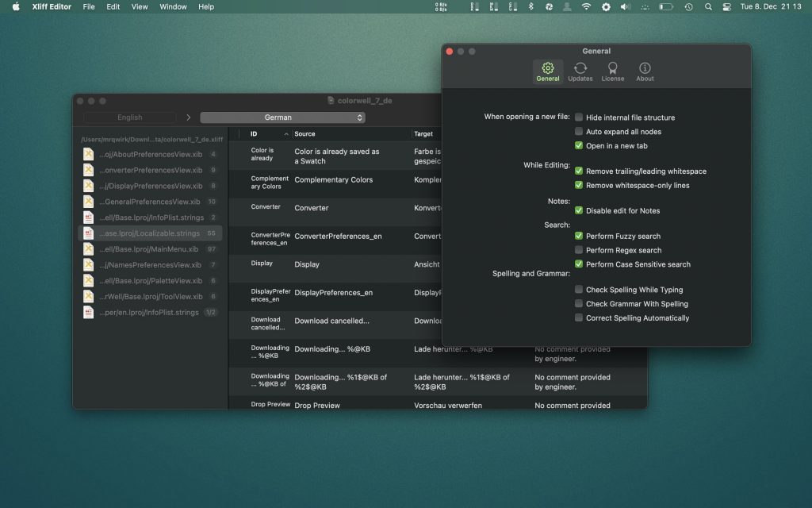Click the chevron after the English label
The height and width of the screenshot is (508, 812).
189,117
